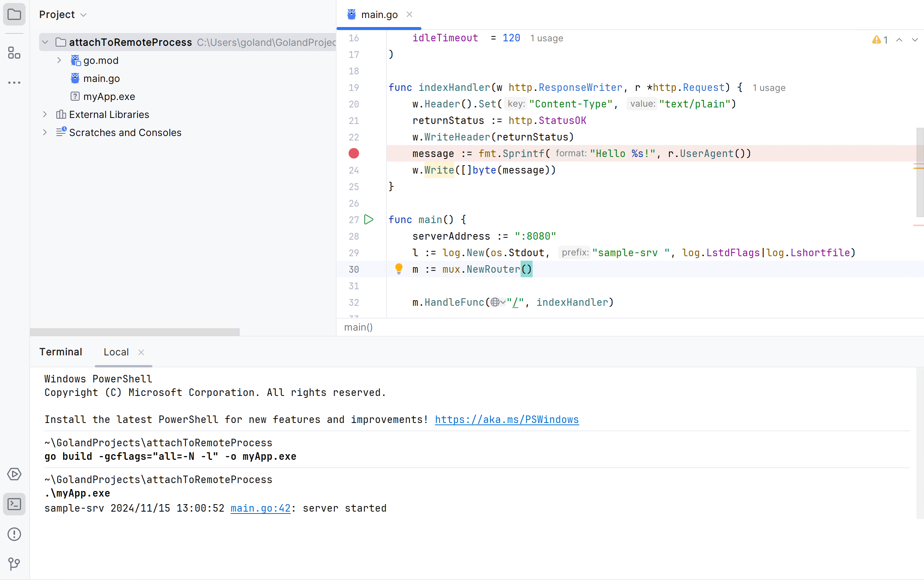This screenshot has height=580, width=924.
Task: Run main using the gutter play icon
Action: [x=368, y=219]
